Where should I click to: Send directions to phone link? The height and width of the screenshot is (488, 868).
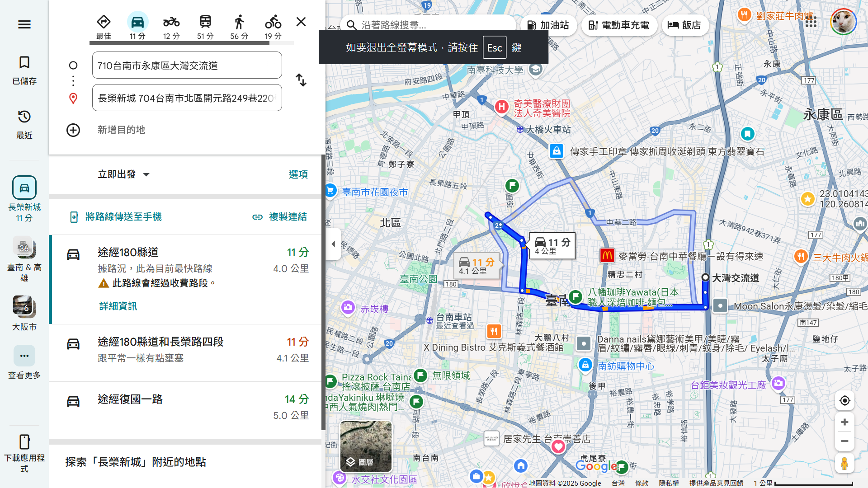coord(116,217)
